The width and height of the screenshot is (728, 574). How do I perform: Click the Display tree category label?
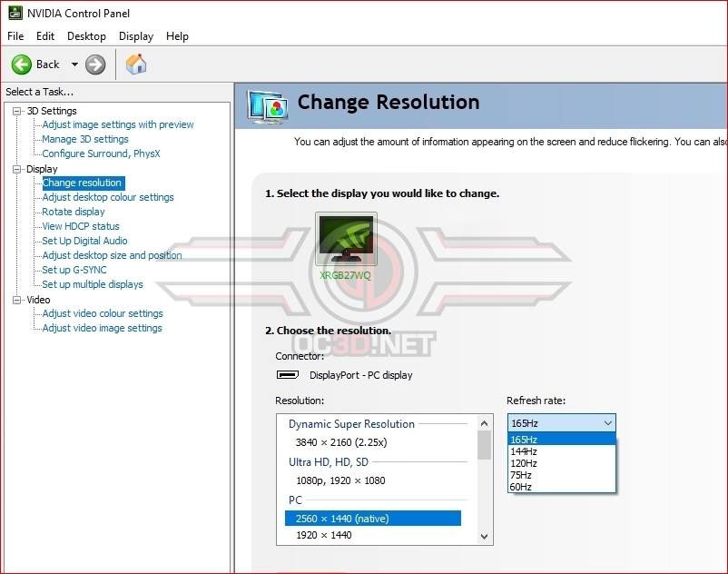click(42, 169)
